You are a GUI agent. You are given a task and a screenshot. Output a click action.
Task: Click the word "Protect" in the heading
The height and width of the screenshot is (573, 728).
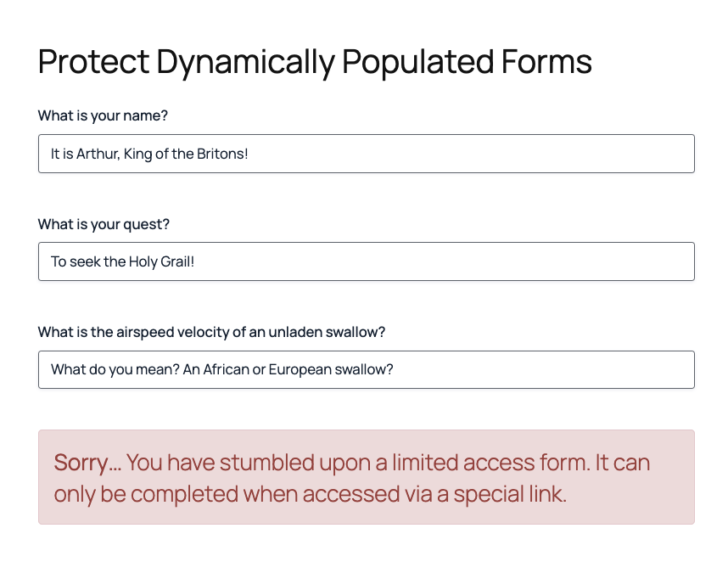pyautogui.click(x=93, y=62)
